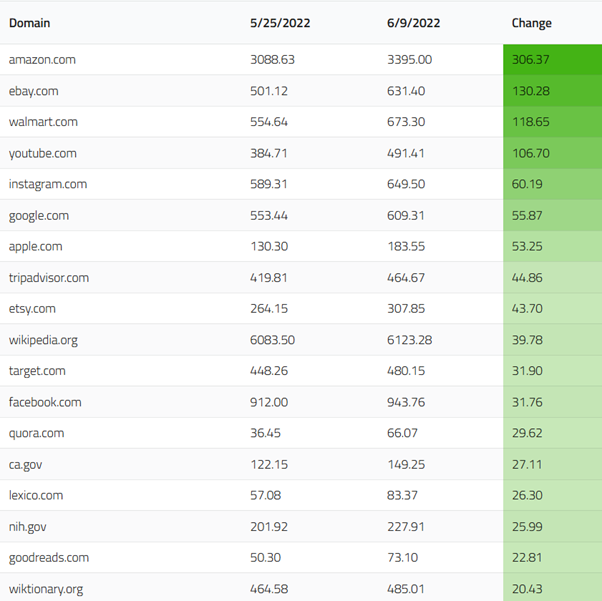The height and width of the screenshot is (601, 602).
Task: Click wikipedia.org value 6083.50
Action: coord(272,340)
